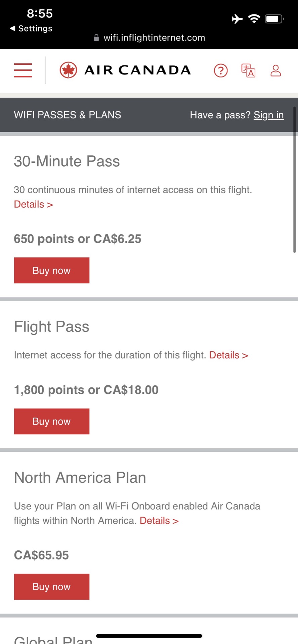Tap the Air Canada maple leaf logo
Image resolution: width=298 pixels, height=644 pixels.
coord(69,70)
